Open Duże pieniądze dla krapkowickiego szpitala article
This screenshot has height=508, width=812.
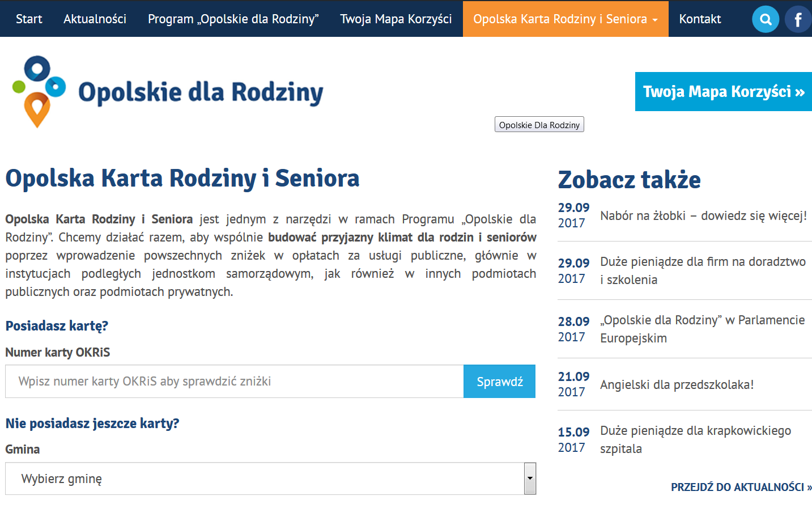695,439
